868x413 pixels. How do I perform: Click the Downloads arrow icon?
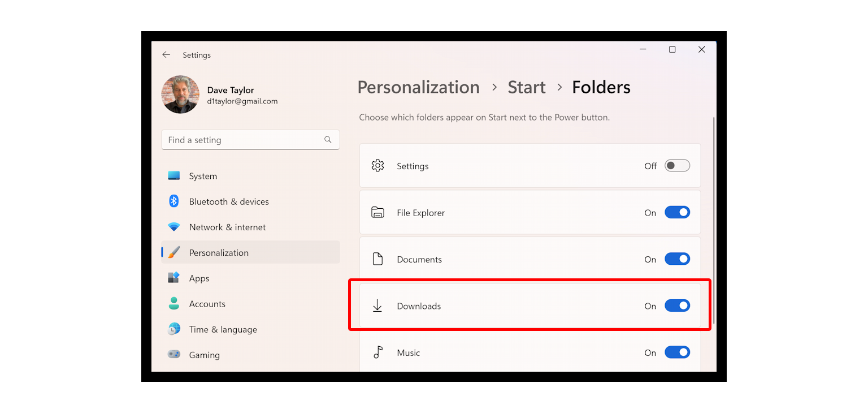[378, 306]
